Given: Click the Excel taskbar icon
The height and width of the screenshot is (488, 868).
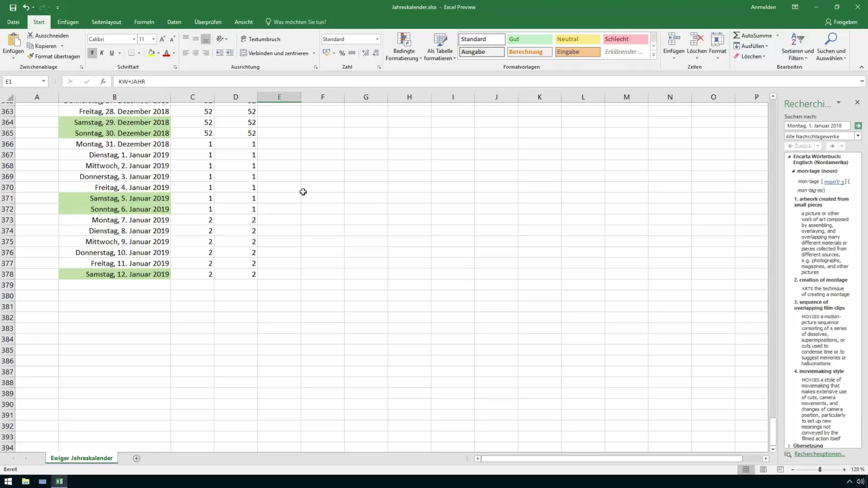Looking at the screenshot, I should pyautogui.click(x=58, y=481).
